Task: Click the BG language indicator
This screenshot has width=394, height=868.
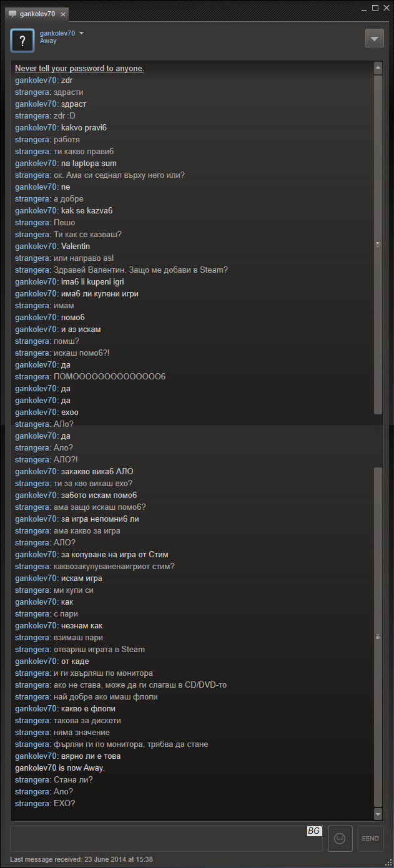Action: click(x=313, y=831)
